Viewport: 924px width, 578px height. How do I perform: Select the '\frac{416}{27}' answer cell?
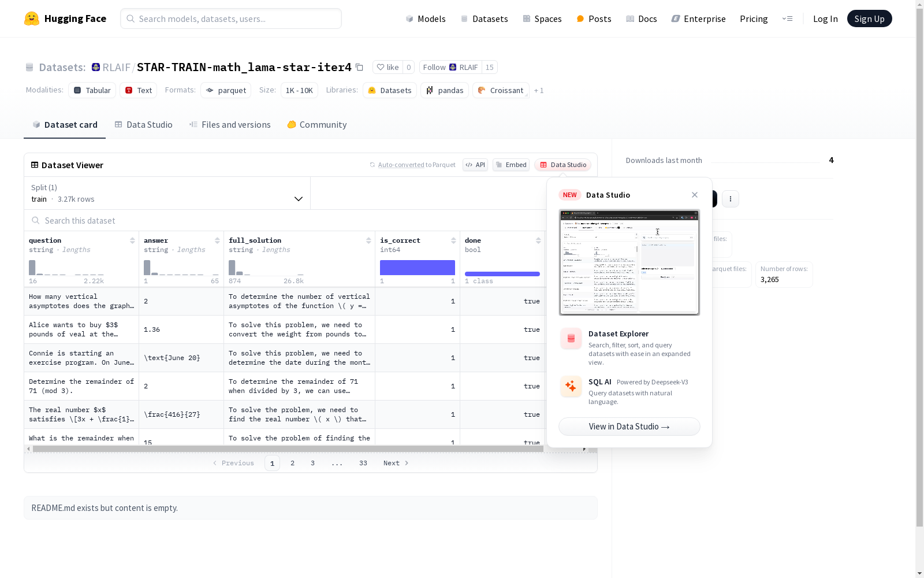tap(181, 414)
